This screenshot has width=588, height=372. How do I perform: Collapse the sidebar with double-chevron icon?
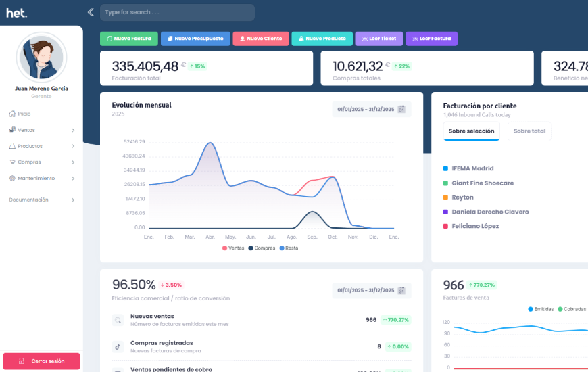[x=91, y=12]
